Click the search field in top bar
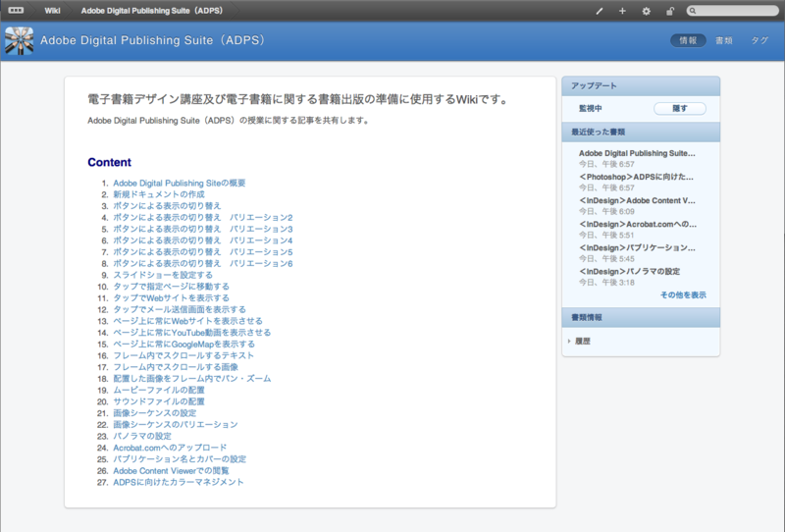This screenshot has width=785, height=532. [732, 11]
